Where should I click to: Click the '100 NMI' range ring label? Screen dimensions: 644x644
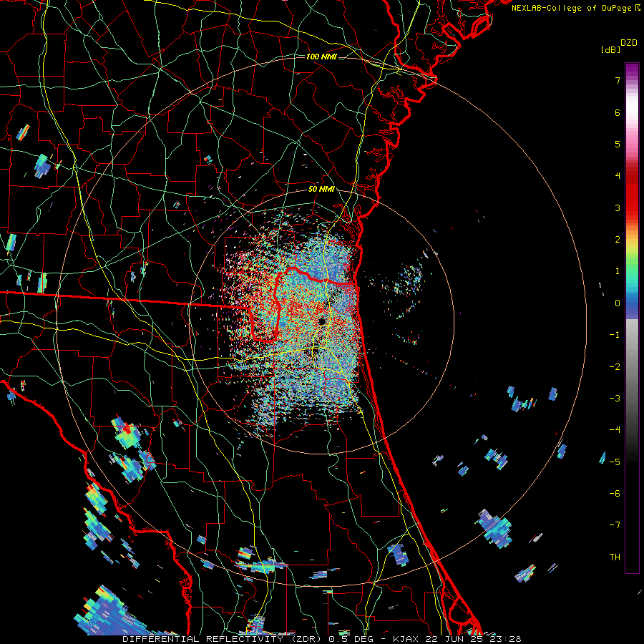(321, 57)
